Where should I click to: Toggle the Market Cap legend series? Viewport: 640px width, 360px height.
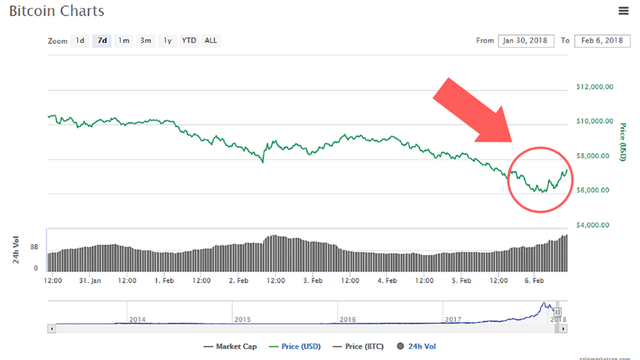point(230,347)
